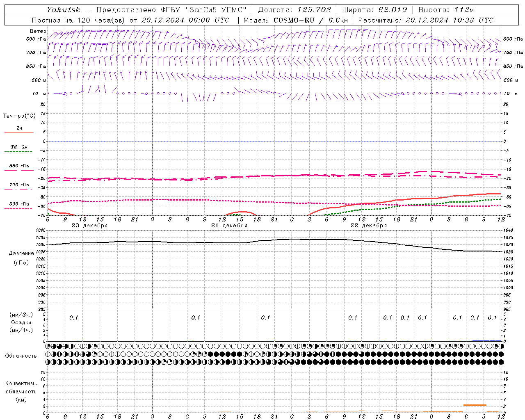Image resolution: width=525 pixels, height=420 pixels.
Task: Click the solid line sample under 2м legend
Action: 19,132
